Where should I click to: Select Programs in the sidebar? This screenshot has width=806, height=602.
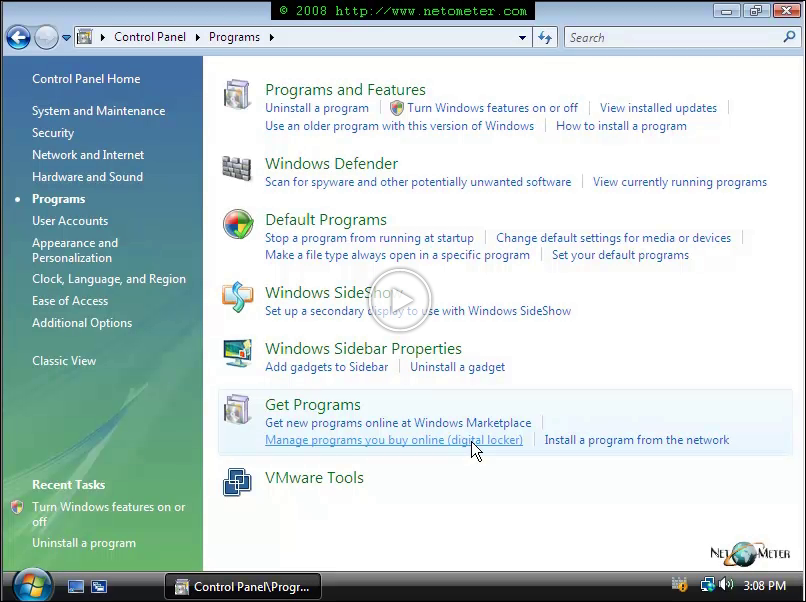59,199
